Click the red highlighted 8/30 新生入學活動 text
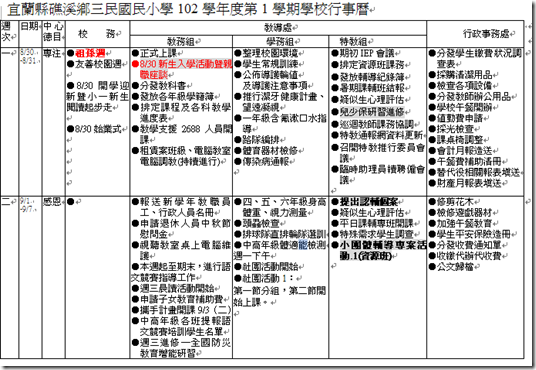 click(185, 69)
